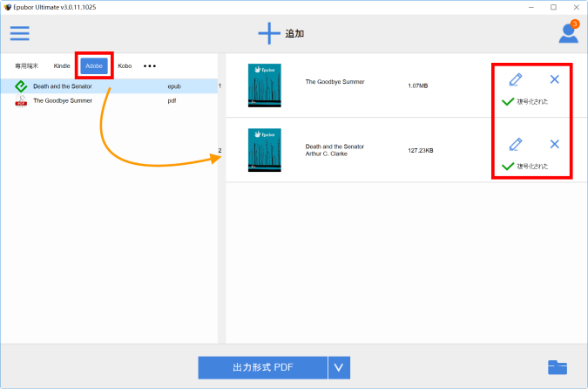The height and width of the screenshot is (389, 588).
Task: Close the Epubor Ultimate window
Action: click(577, 7)
